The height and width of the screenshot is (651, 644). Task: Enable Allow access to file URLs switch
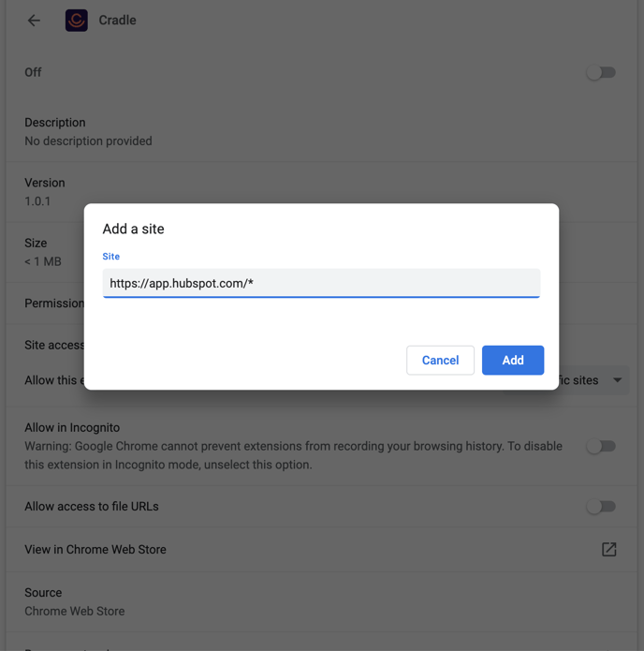pyautogui.click(x=601, y=507)
